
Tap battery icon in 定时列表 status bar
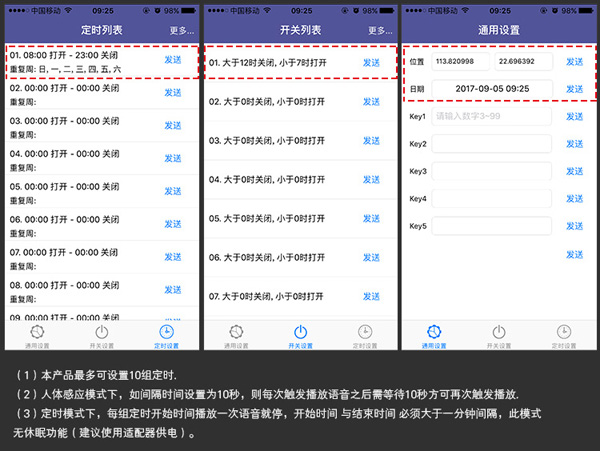click(189, 11)
